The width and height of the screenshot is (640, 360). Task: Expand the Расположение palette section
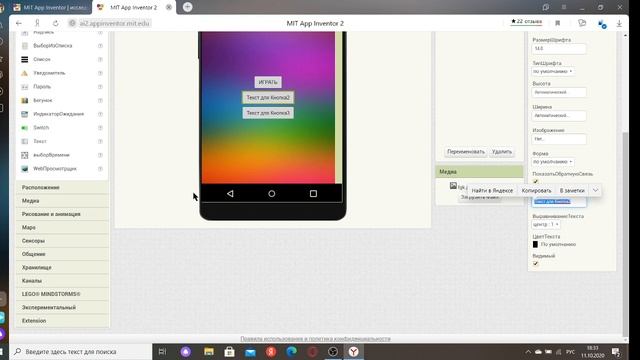[62, 187]
